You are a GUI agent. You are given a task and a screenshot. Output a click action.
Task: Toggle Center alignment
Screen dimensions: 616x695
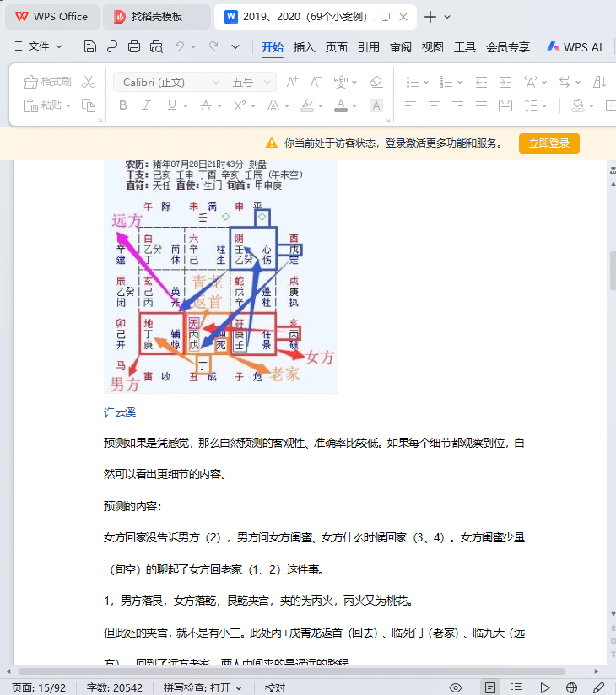(x=435, y=105)
